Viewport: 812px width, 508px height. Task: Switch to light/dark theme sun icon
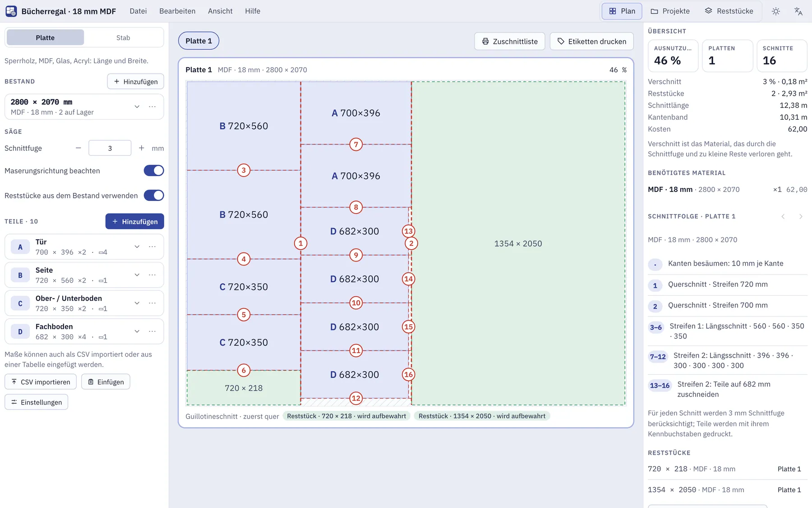click(776, 11)
